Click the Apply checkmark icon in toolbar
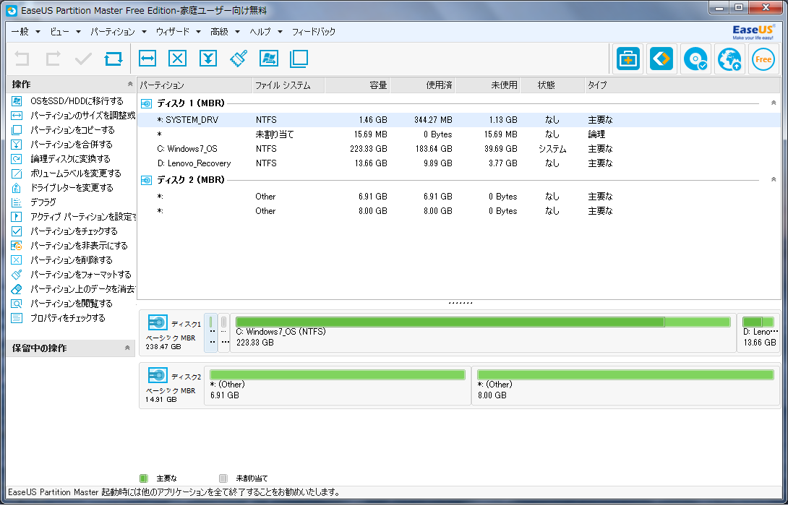Viewport: 788px width, 532px height. click(83, 59)
